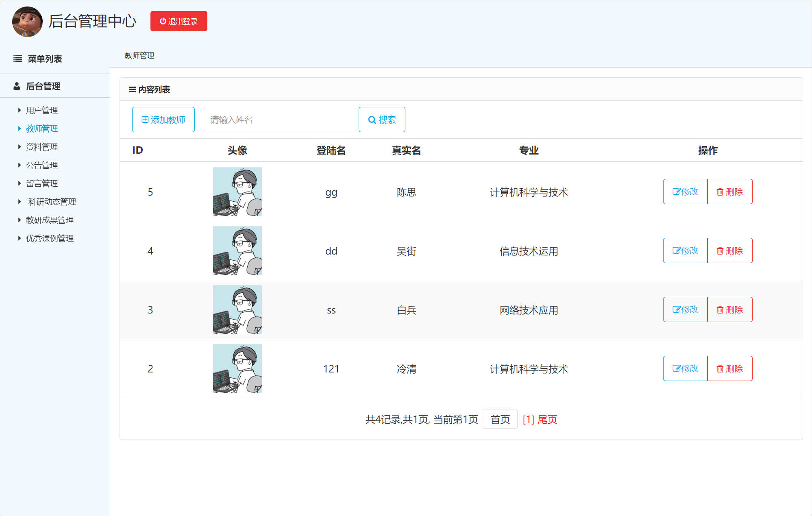
Task: Click the user icon next to 后台管理
Action: coord(17,86)
